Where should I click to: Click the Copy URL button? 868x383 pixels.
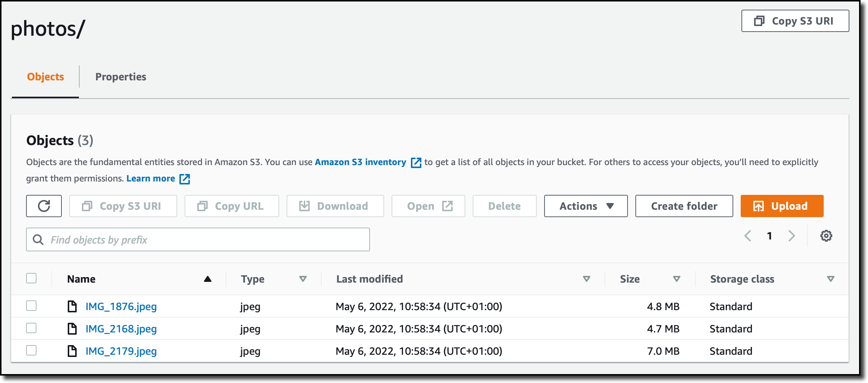pos(232,206)
